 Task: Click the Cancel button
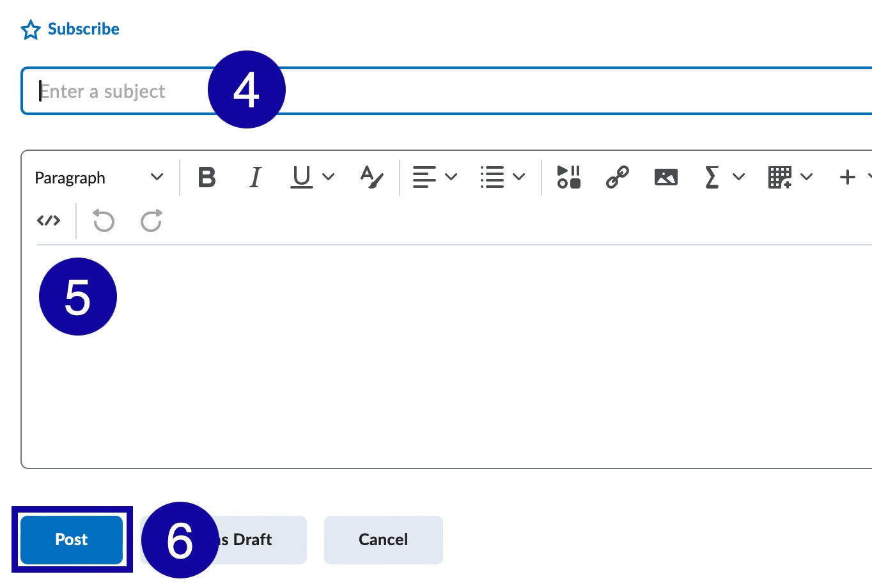(x=384, y=539)
